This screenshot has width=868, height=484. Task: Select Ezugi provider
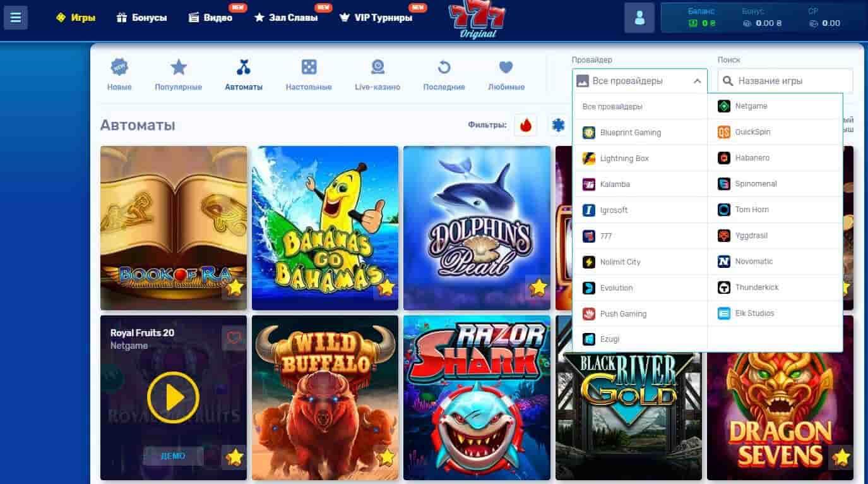point(640,339)
